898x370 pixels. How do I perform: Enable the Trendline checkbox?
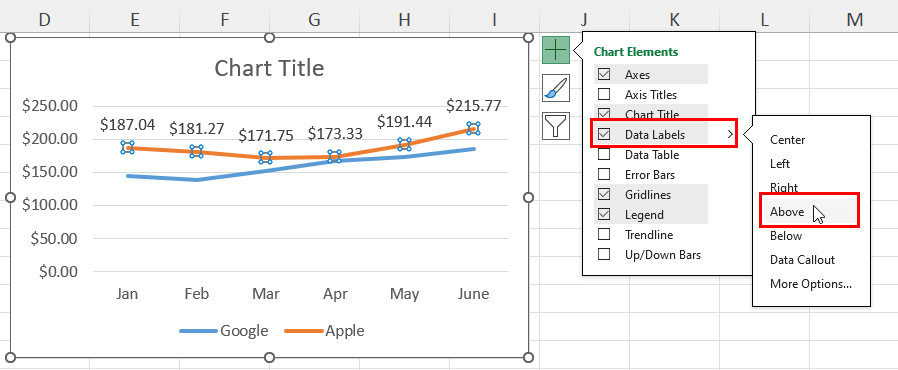(x=604, y=235)
